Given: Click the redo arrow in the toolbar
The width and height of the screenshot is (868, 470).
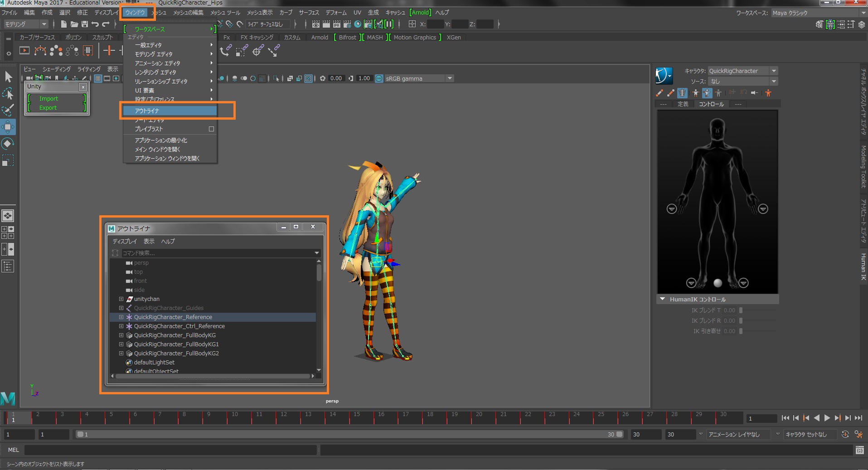Looking at the screenshot, I should [106, 24].
